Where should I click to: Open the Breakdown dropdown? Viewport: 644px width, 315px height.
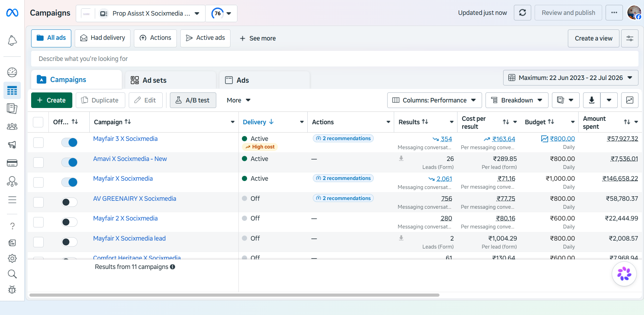click(517, 100)
